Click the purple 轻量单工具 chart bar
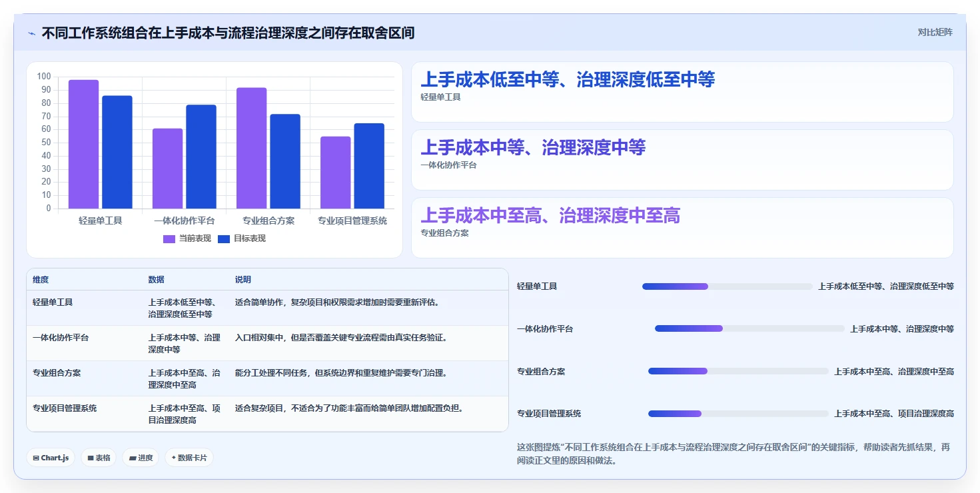Screen dimensions: 980x493 pyautogui.click(x=83, y=144)
